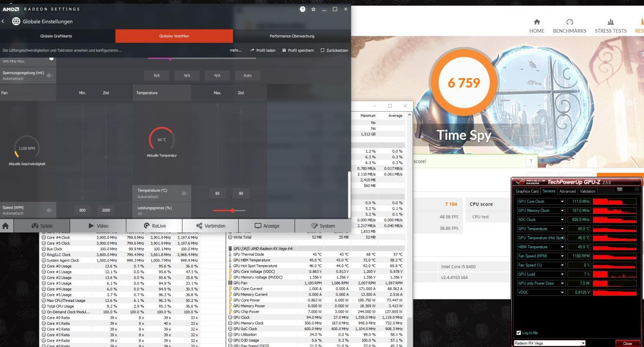Click the fan Min. 800 value box
The image size is (644, 347).
click(83, 210)
